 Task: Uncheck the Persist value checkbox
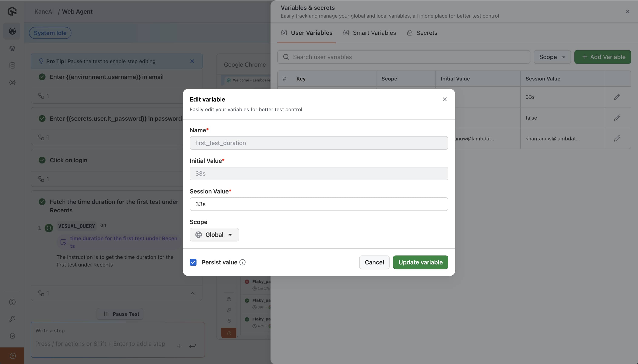click(193, 262)
